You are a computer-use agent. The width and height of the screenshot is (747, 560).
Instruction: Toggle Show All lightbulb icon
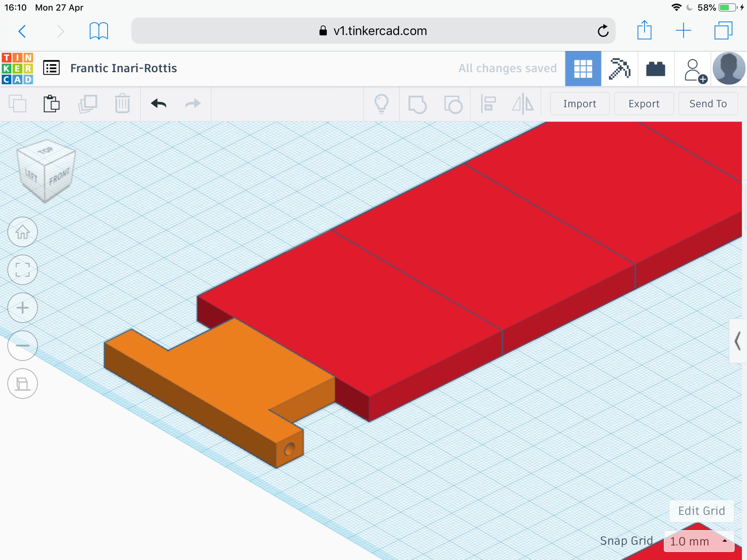tap(382, 104)
